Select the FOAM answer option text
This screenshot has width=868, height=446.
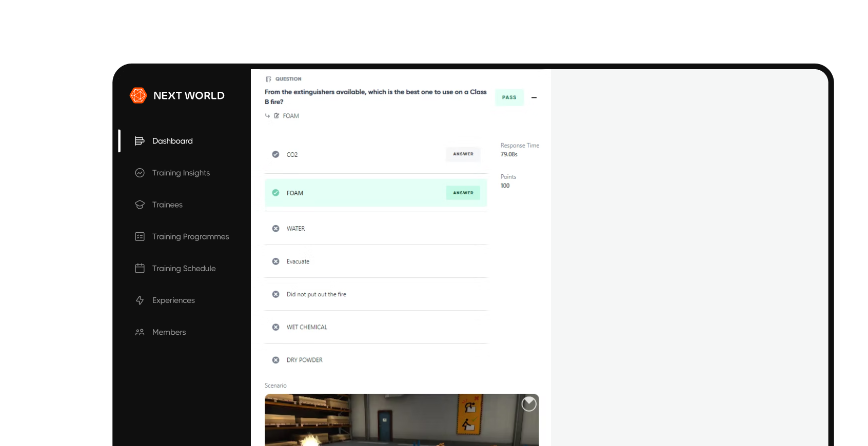(295, 193)
